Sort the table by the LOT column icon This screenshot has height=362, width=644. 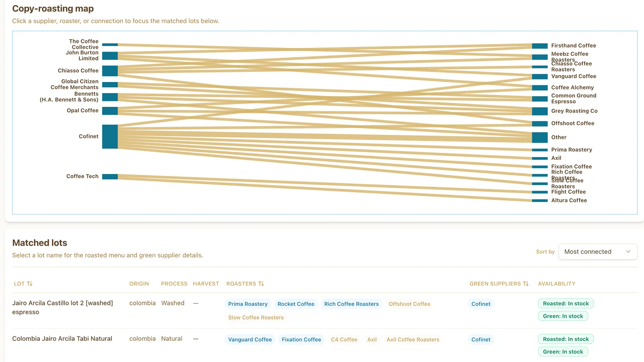[x=30, y=284]
